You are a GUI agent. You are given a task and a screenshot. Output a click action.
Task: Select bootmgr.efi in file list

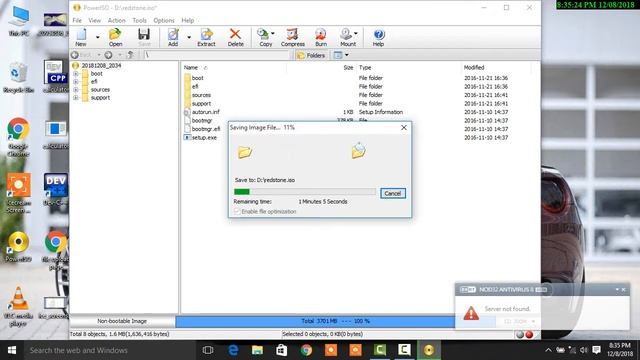206,129
